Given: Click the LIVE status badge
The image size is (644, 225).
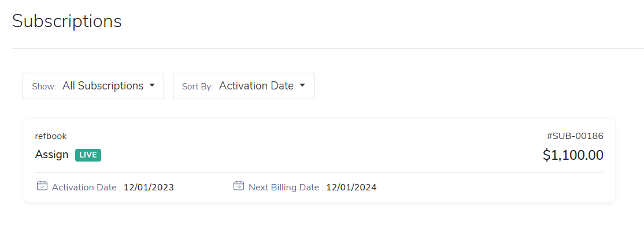Looking at the screenshot, I should 88,155.
